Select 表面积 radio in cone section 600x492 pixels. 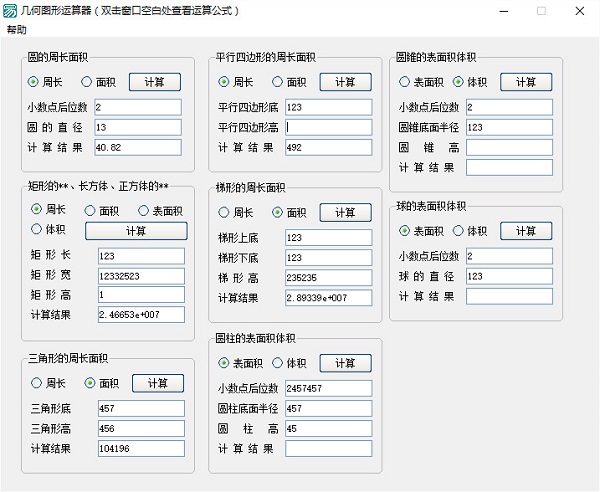click(x=405, y=82)
